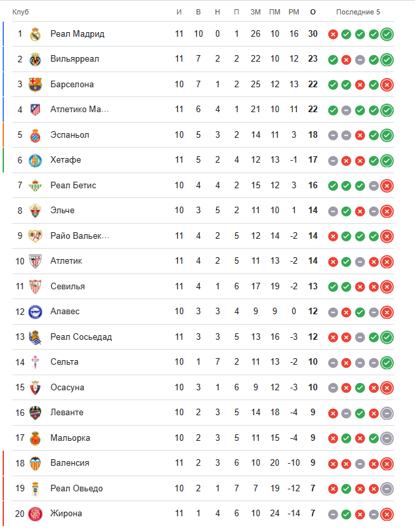
Task: Click the Girona club crest
Action: (35, 514)
